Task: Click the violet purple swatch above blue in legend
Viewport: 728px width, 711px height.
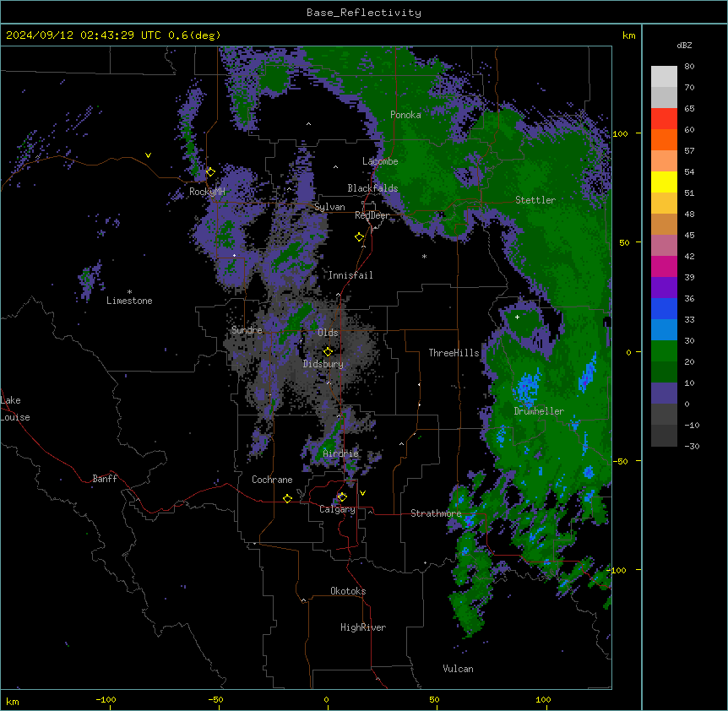Action: [664, 287]
